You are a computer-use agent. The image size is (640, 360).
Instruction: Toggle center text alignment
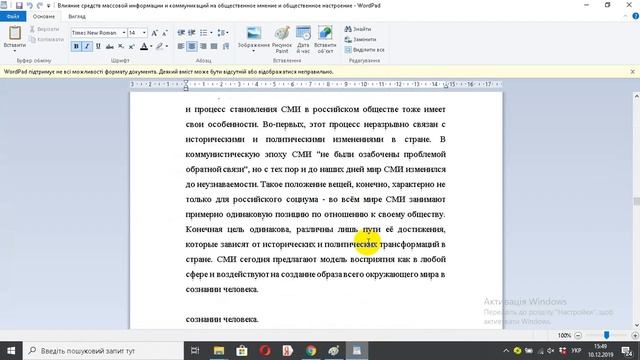coord(191,47)
